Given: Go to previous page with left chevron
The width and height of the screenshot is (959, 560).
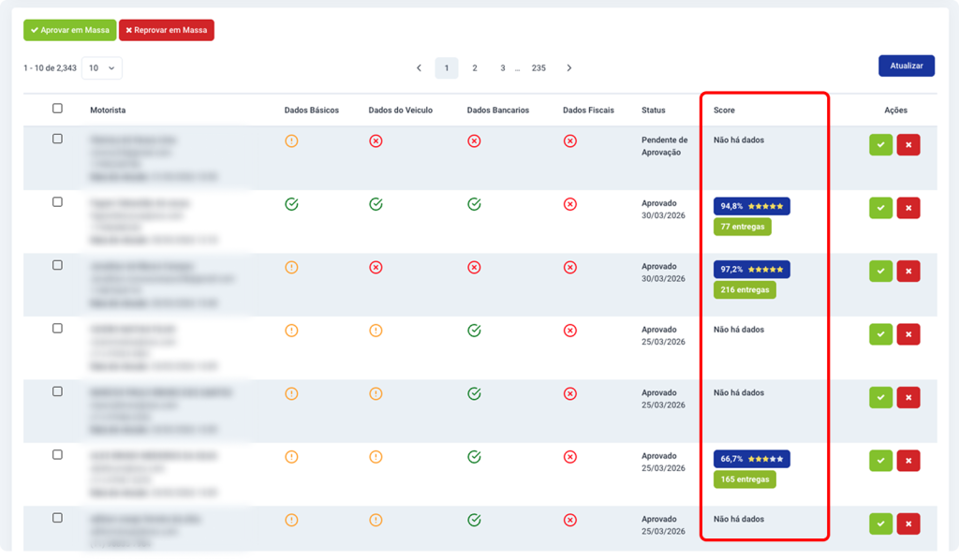Looking at the screenshot, I should [419, 68].
